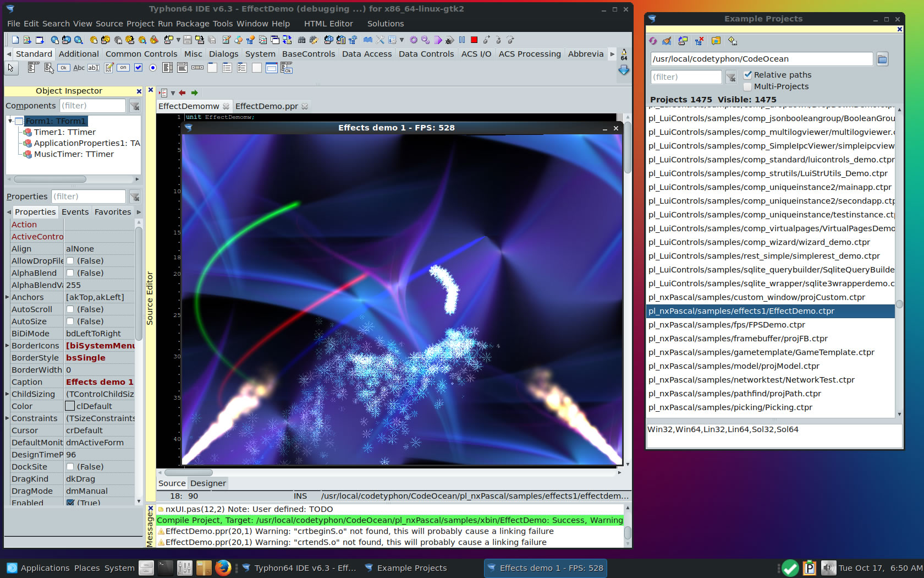Image resolution: width=924 pixels, height=578 pixels.
Task: Enable the Multi-Projects checkbox
Action: (748, 86)
